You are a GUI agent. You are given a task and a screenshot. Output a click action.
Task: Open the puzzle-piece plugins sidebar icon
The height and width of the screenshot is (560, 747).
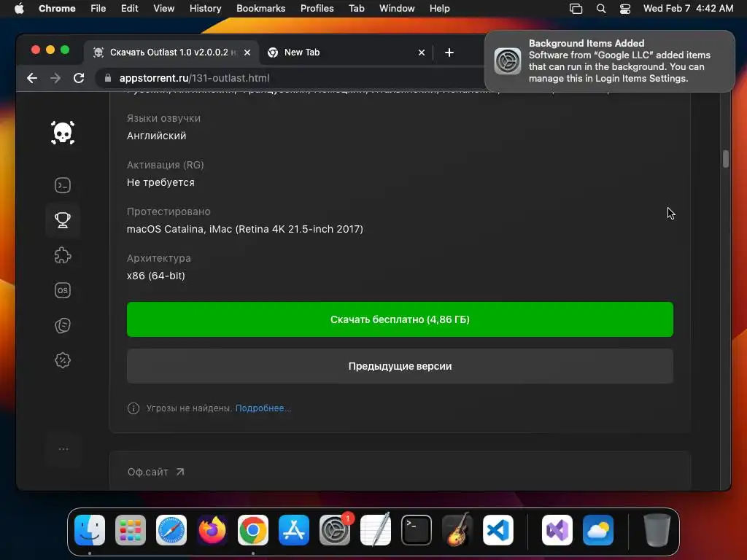click(x=63, y=255)
